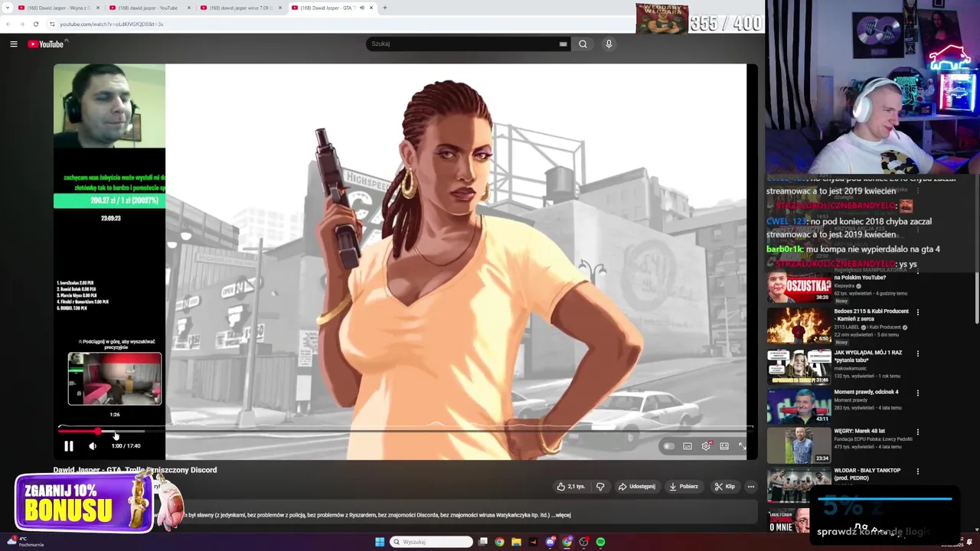Screen dimensions: 980x551
Task: Open weather widget on taskbar
Action: (x=24, y=541)
